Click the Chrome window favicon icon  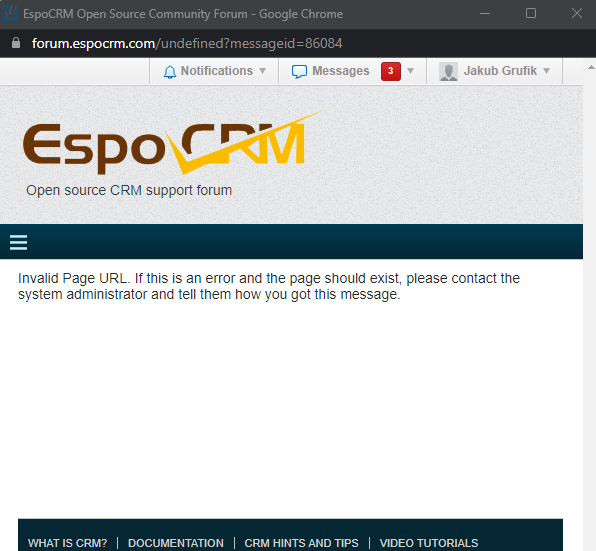point(9,14)
